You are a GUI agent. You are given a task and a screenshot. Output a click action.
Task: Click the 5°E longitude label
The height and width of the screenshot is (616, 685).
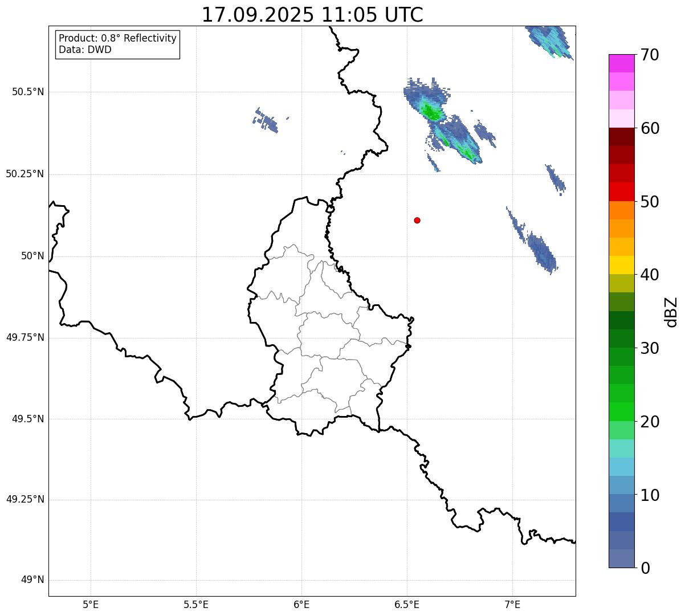(x=91, y=604)
